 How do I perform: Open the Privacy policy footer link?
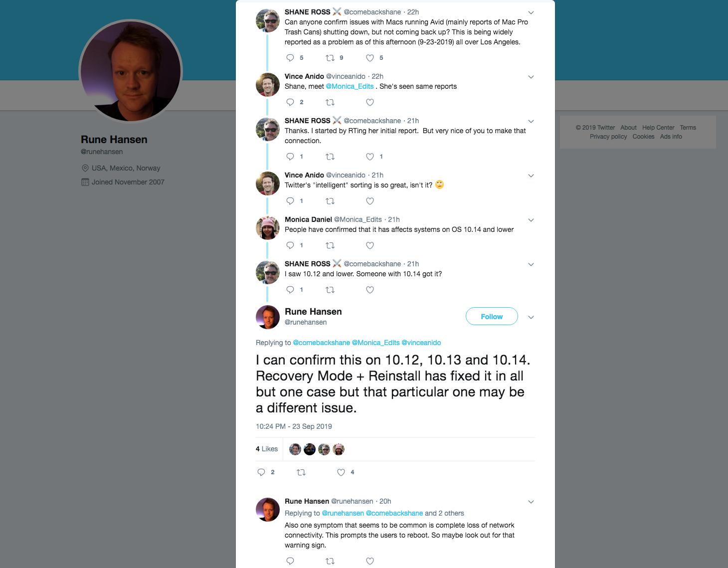(x=608, y=137)
